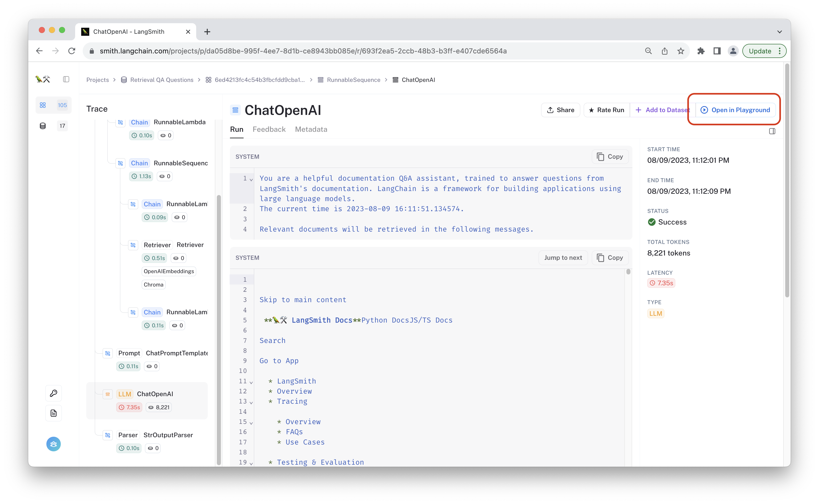The width and height of the screenshot is (819, 504).
Task: Click the RunnableSequence chain icon
Action: pyautogui.click(x=120, y=163)
